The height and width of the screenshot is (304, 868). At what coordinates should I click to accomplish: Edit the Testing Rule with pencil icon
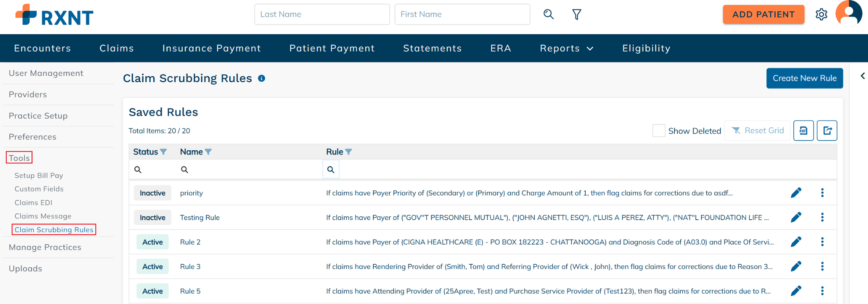pos(796,217)
